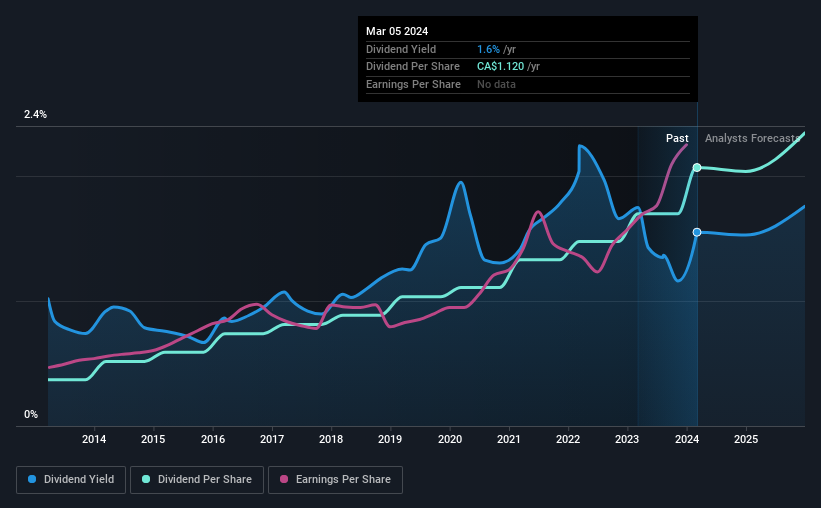
Task: Click the Earnings Per Share row label in tooltip
Action: pyautogui.click(x=413, y=84)
